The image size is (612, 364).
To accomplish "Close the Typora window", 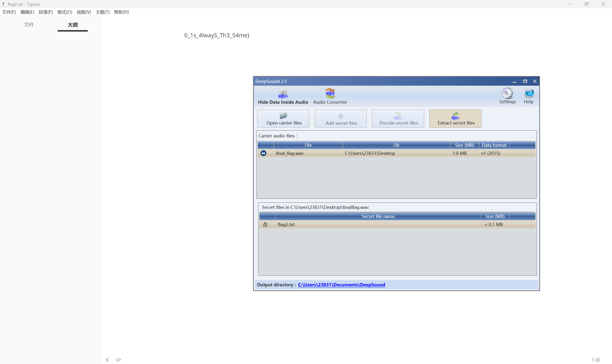I will pyautogui.click(x=603, y=4).
